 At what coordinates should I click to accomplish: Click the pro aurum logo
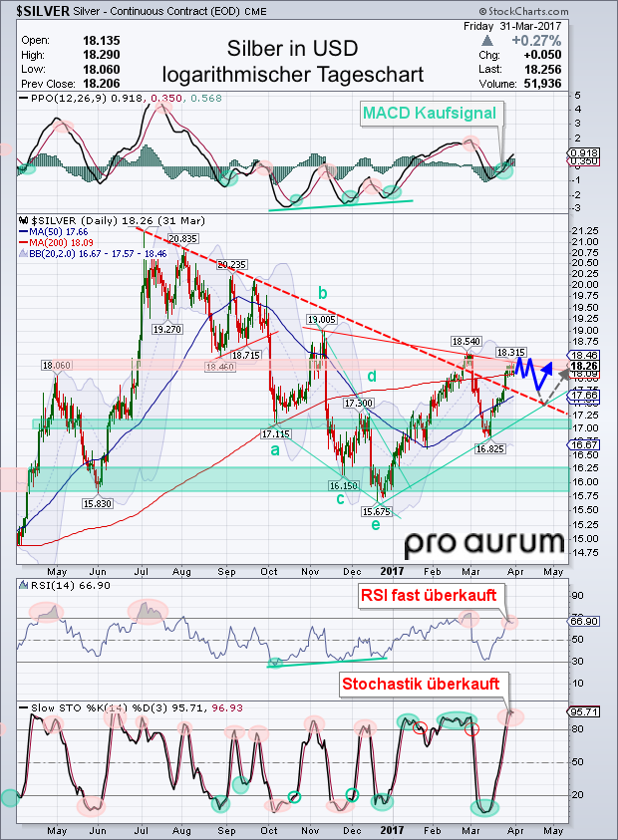483,543
